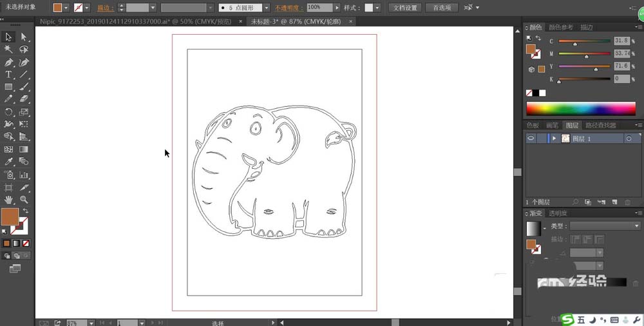Select the Perspective Grid tool
The image size is (644, 326).
24,137
